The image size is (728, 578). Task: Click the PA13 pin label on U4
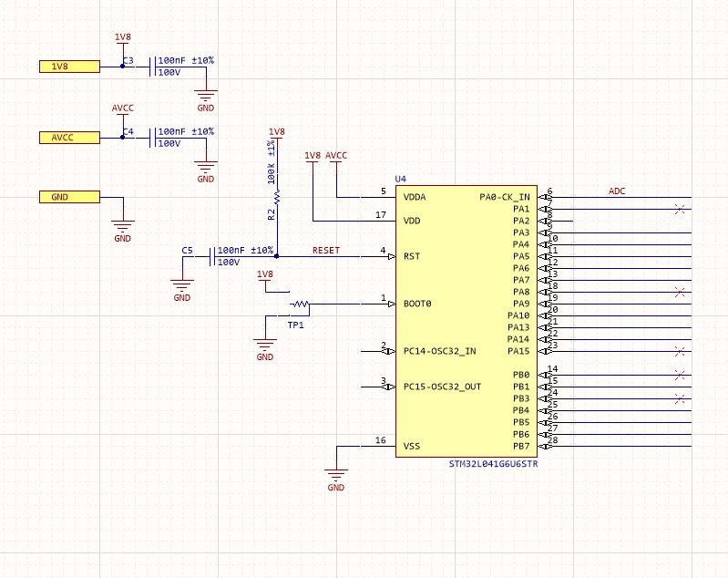[x=518, y=327]
